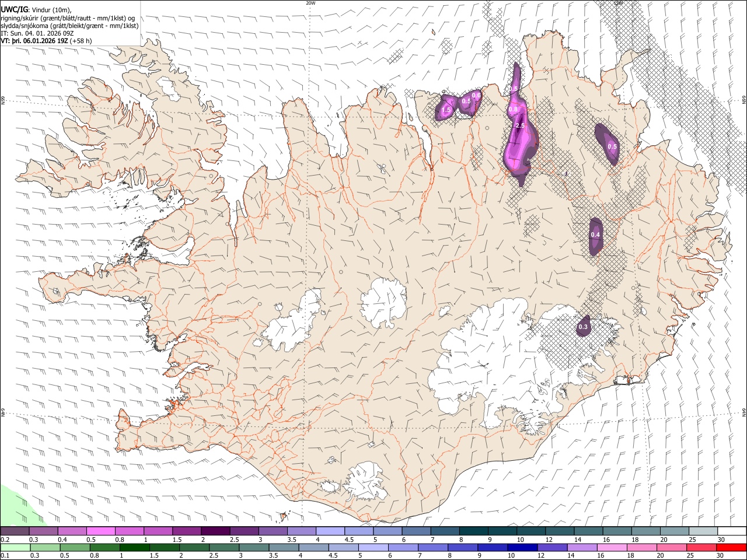Select the grey-green 3 swatch in lower legend
Image resolution: width=747 pixels, height=560 pixels.
254,547
